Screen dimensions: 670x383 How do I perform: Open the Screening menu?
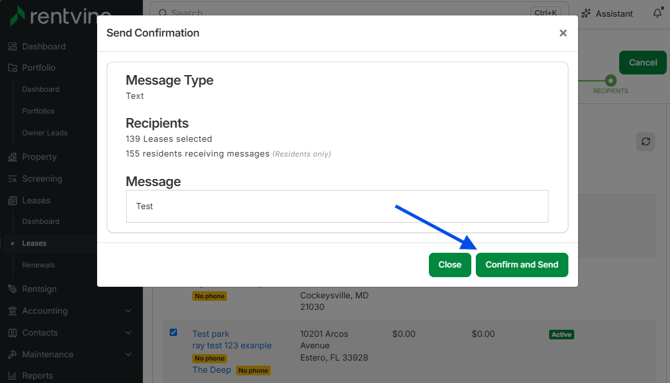click(x=42, y=179)
